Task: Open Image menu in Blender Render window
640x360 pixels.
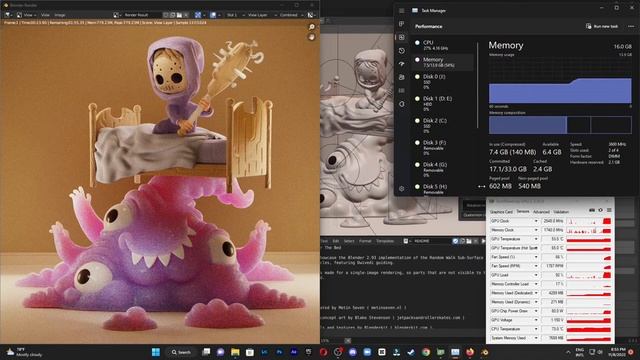Action: point(60,15)
